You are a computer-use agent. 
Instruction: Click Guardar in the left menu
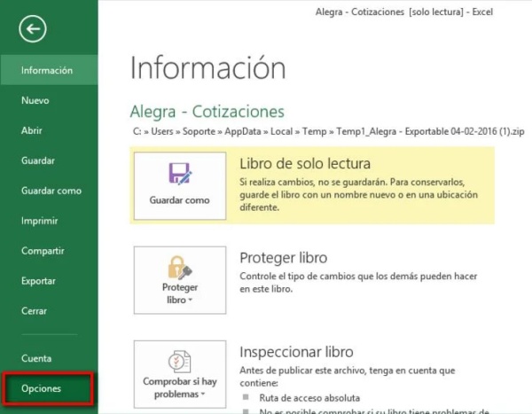(38, 160)
